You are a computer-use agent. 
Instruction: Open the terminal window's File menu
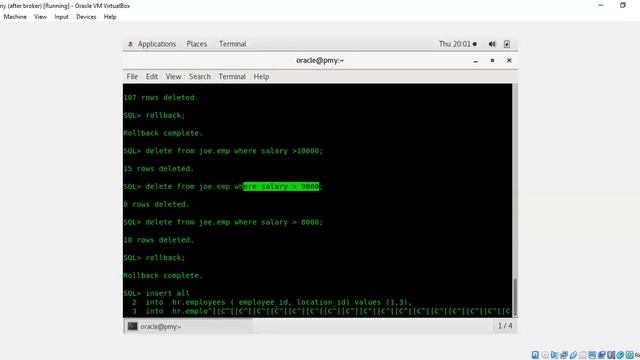pos(132,77)
